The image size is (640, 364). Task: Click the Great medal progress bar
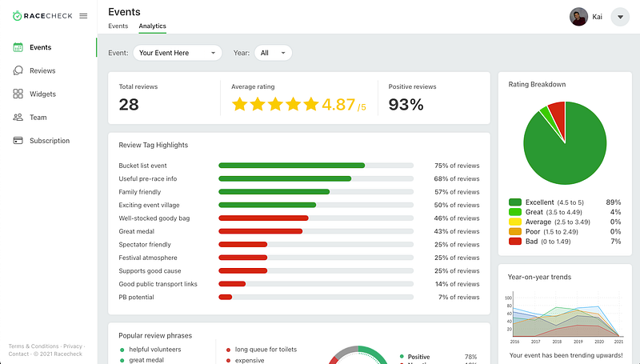click(x=316, y=231)
